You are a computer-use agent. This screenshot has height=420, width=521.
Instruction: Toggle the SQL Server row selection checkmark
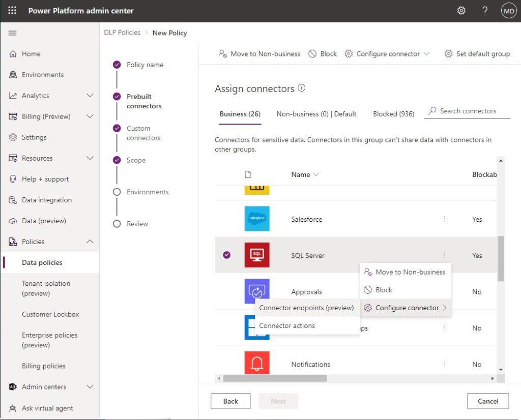[x=226, y=255]
